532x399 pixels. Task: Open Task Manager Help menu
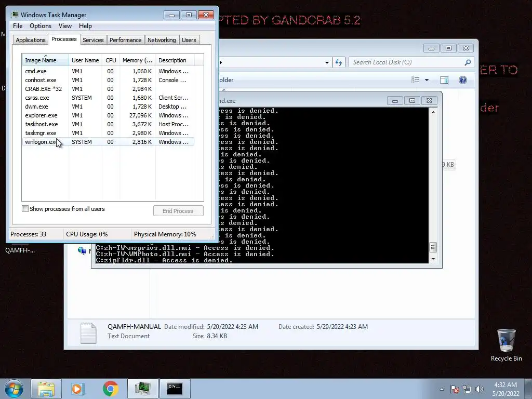[85, 26]
